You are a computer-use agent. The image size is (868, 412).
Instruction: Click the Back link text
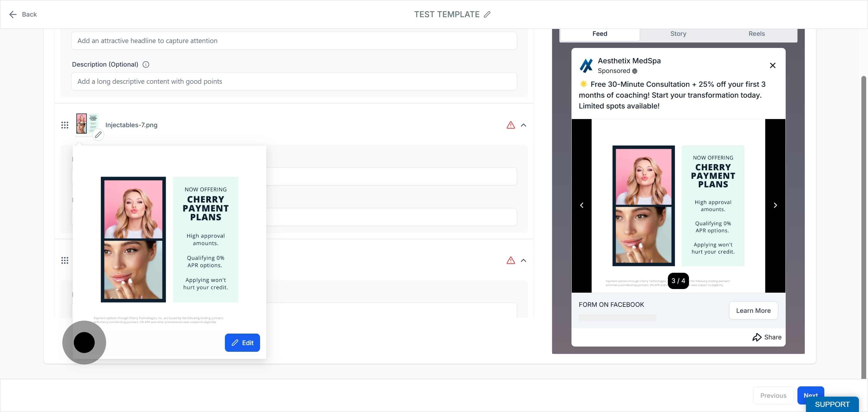click(x=29, y=14)
